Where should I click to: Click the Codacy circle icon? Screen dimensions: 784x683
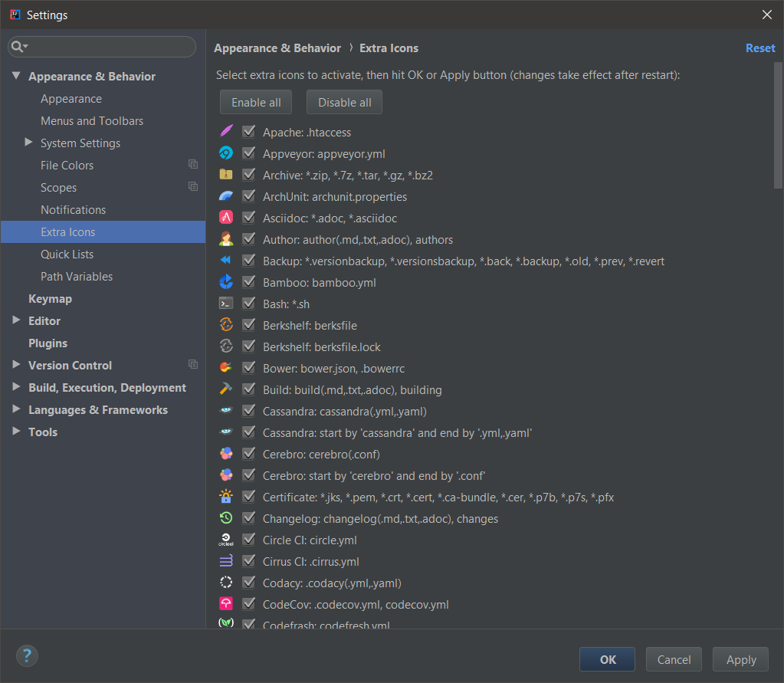point(226,583)
